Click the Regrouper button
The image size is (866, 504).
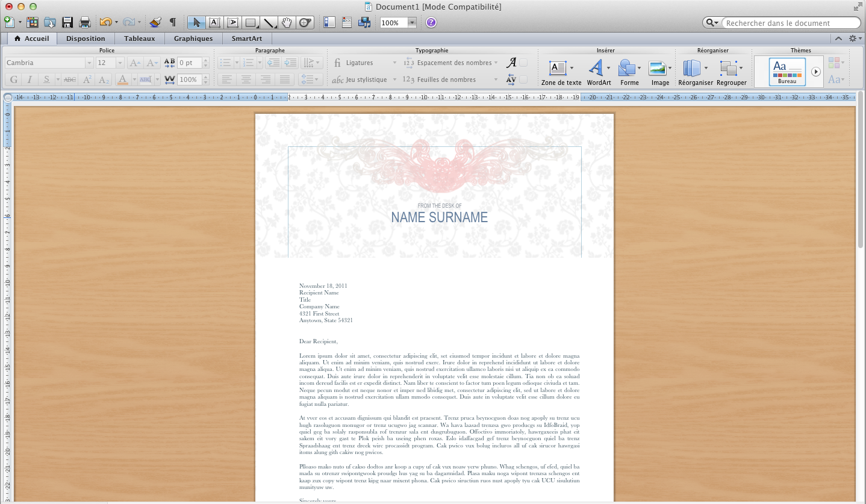click(731, 71)
